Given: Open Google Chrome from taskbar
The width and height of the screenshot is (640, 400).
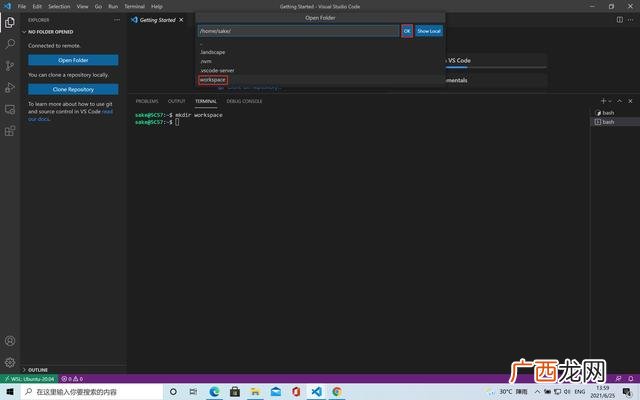Looking at the screenshot, I should pos(337,392).
